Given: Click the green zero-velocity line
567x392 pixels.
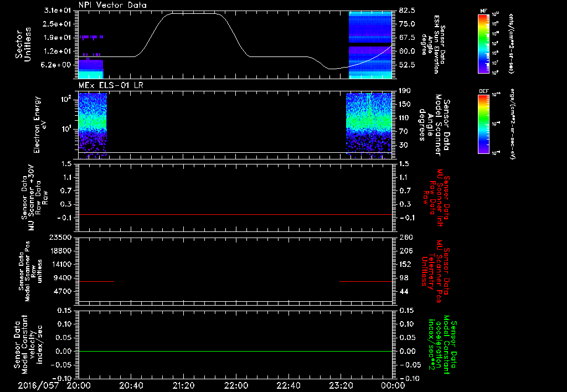Looking at the screenshot, I should [235, 351].
